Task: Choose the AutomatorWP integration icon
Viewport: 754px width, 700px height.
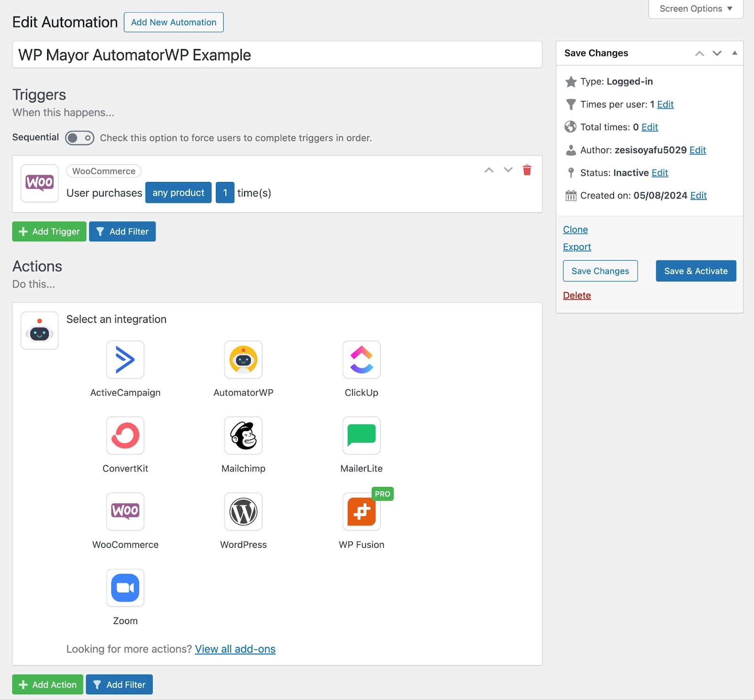Action: click(x=243, y=360)
